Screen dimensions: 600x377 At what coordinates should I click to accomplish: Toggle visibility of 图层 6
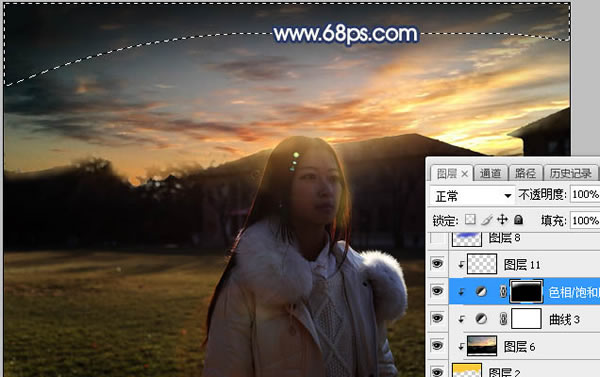(x=437, y=346)
